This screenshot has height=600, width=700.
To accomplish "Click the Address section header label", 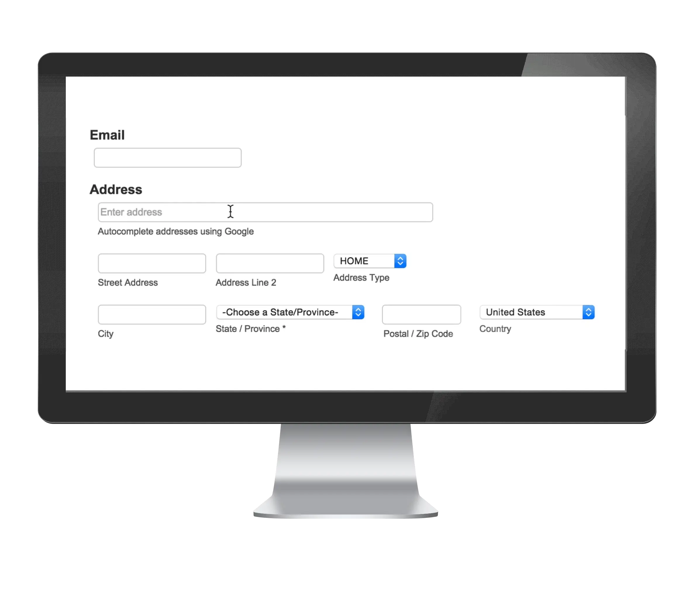I will click(x=115, y=189).
